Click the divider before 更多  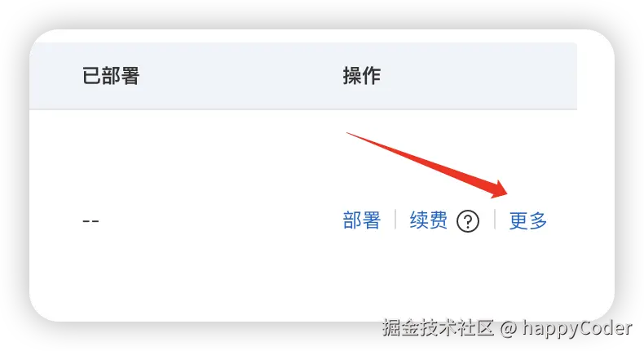[x=495, y=220]
